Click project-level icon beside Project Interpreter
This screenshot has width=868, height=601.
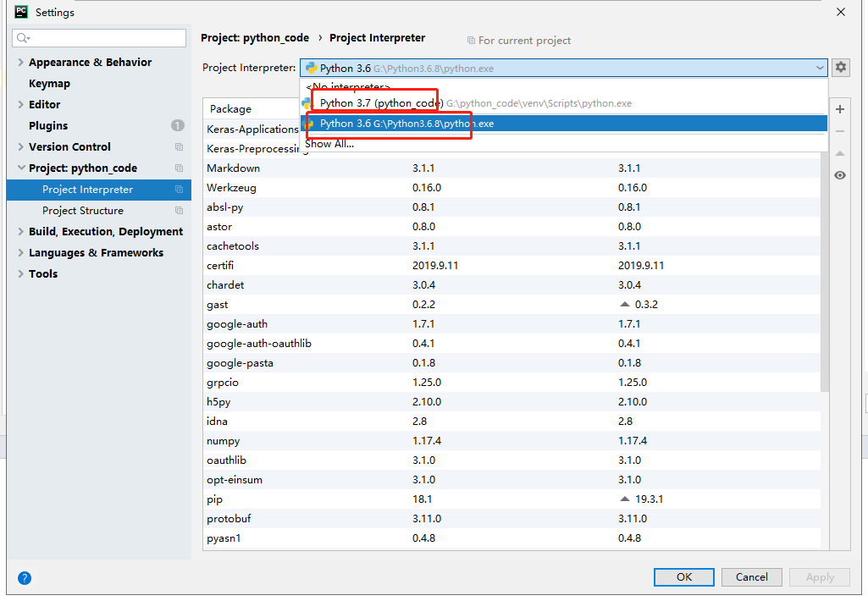[179, 190]
